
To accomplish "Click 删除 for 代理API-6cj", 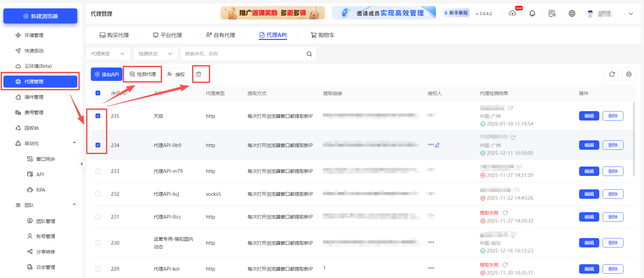I will click(x=613, y=194).
